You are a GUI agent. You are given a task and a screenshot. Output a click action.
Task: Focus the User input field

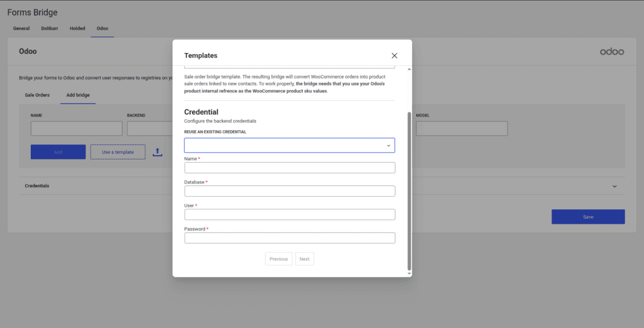pos(289,214)
